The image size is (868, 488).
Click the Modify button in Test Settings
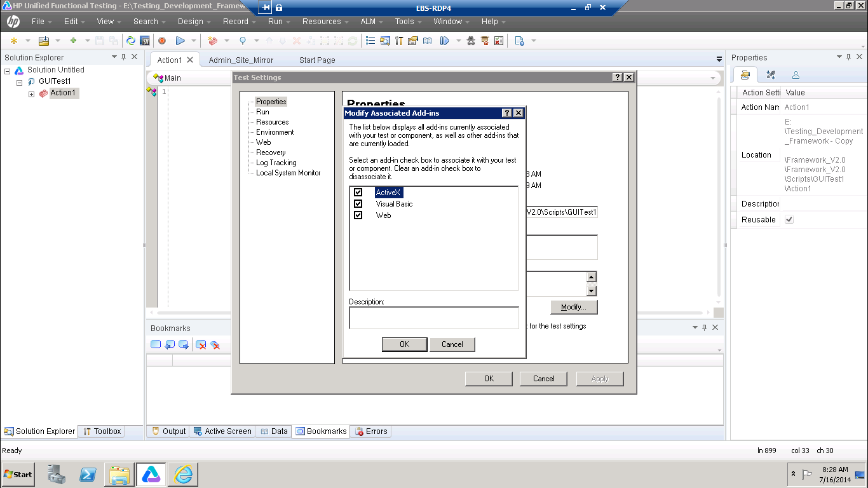point(573,307)
